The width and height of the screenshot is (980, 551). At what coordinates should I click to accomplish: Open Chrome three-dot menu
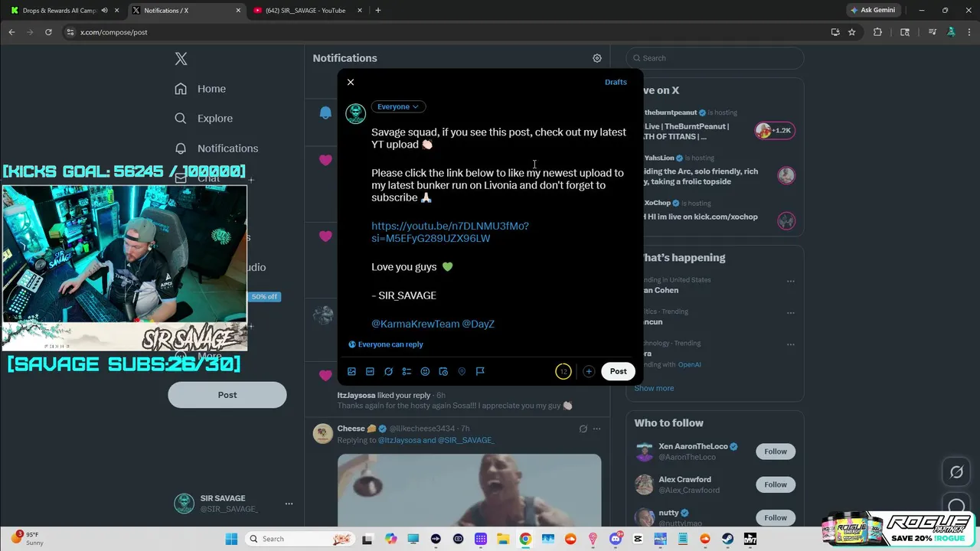tap(969, 32)
